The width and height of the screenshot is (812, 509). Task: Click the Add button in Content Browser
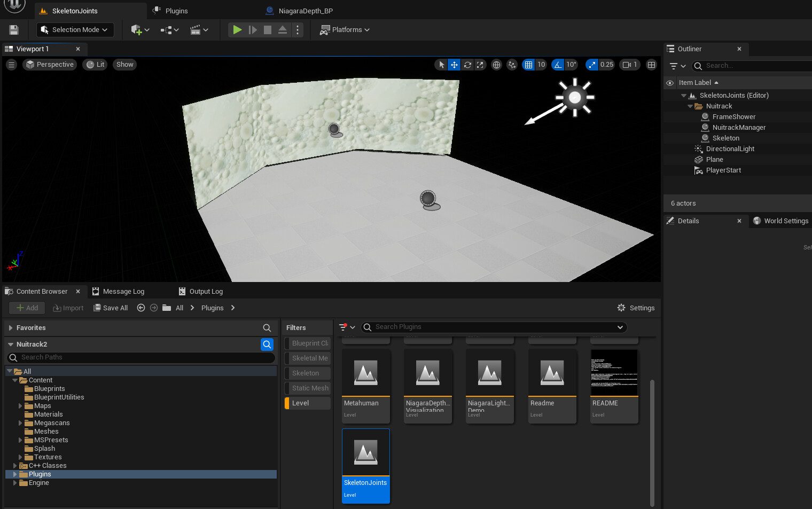pyautogui.click(x=27, y=308)
